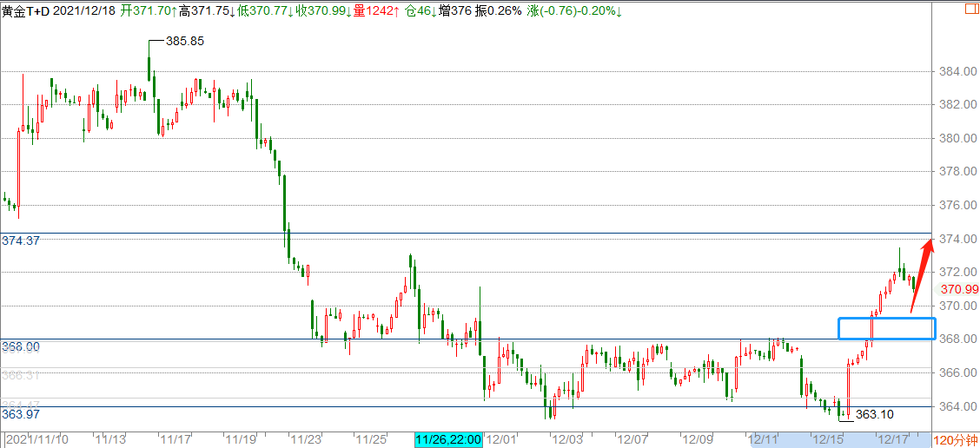Click 382.00 on the price axis

click(959, 104)
